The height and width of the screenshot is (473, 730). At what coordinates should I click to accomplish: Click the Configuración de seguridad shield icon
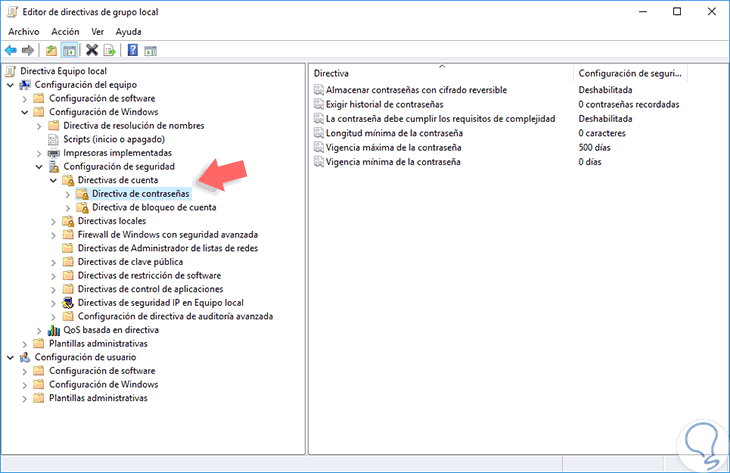[x=54, y=167]
